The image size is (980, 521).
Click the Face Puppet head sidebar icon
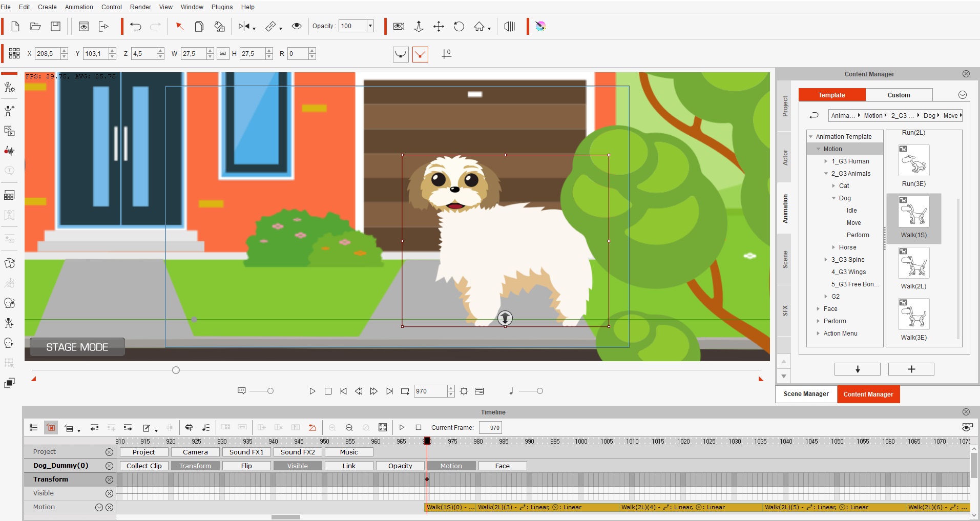(x=9, y=303)
